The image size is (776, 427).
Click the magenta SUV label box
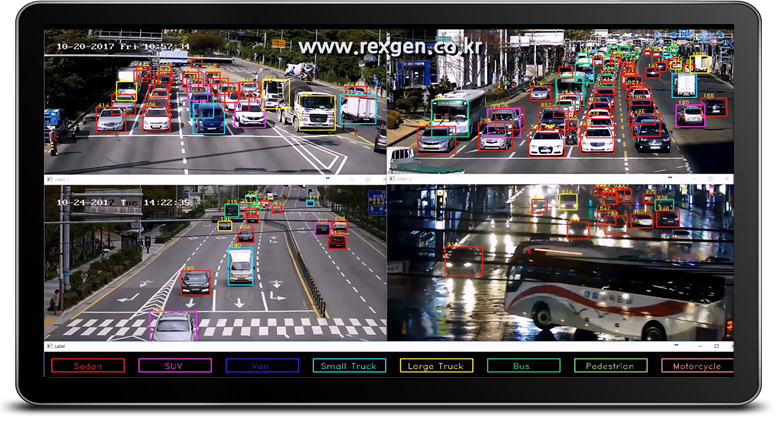pos(175,366)
